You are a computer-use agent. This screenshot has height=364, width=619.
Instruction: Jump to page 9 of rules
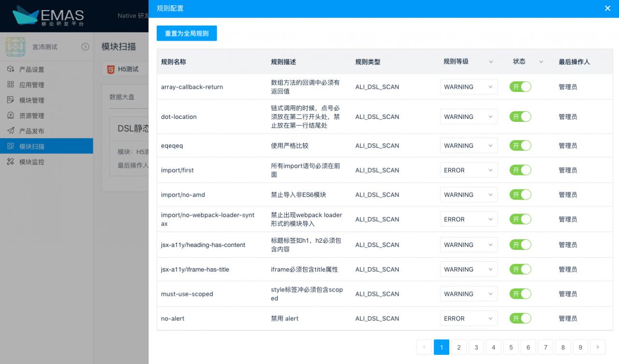point(580,347)
